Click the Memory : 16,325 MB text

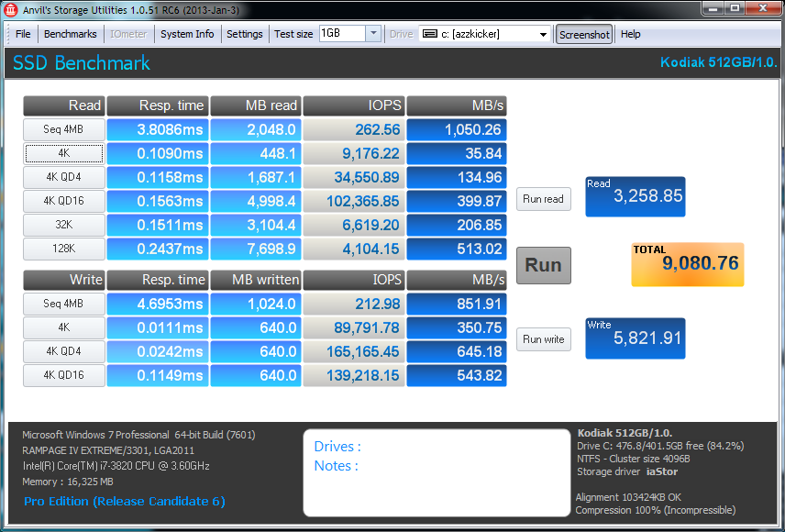(x=68, y=482)
